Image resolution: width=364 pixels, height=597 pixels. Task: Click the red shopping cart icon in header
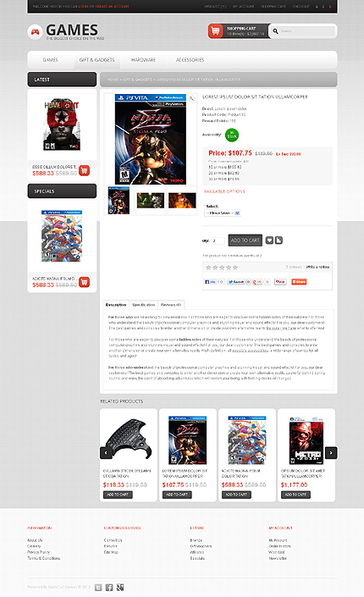(215, 31)
